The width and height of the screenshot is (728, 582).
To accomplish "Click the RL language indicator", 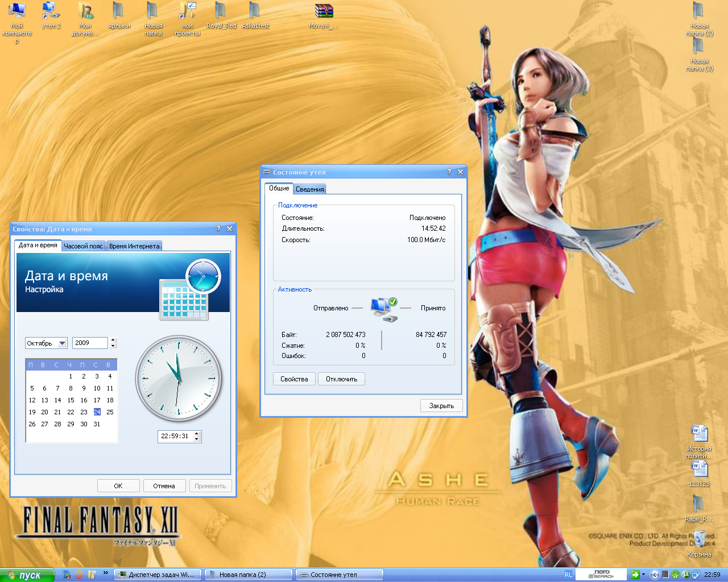I will point(568,575).
